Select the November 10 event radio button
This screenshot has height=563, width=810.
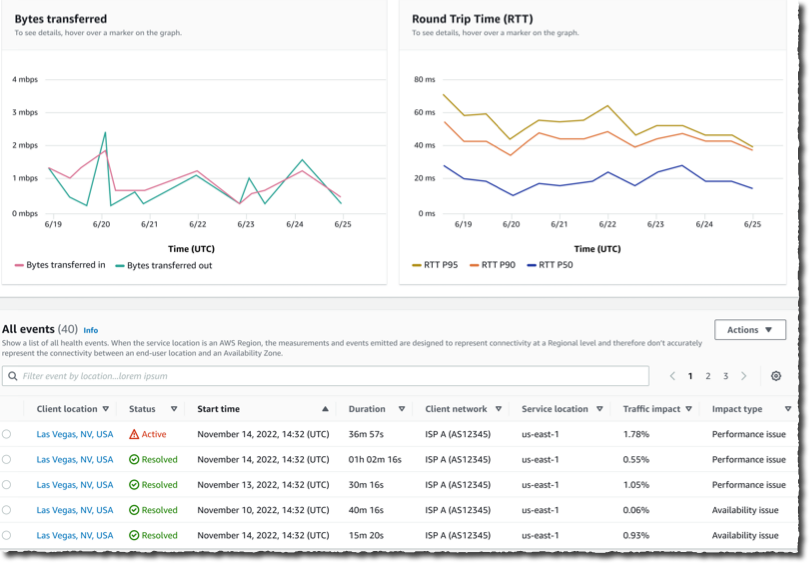click(x=6, y=510)
